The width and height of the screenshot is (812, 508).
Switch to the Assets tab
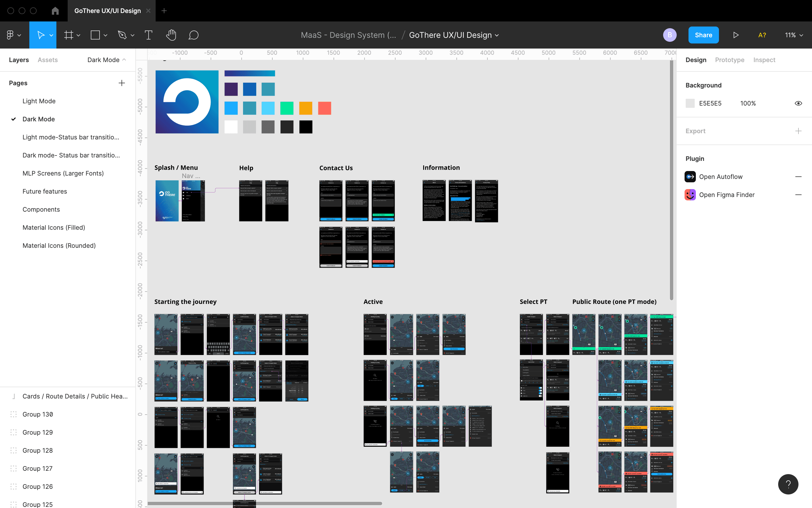48,60
